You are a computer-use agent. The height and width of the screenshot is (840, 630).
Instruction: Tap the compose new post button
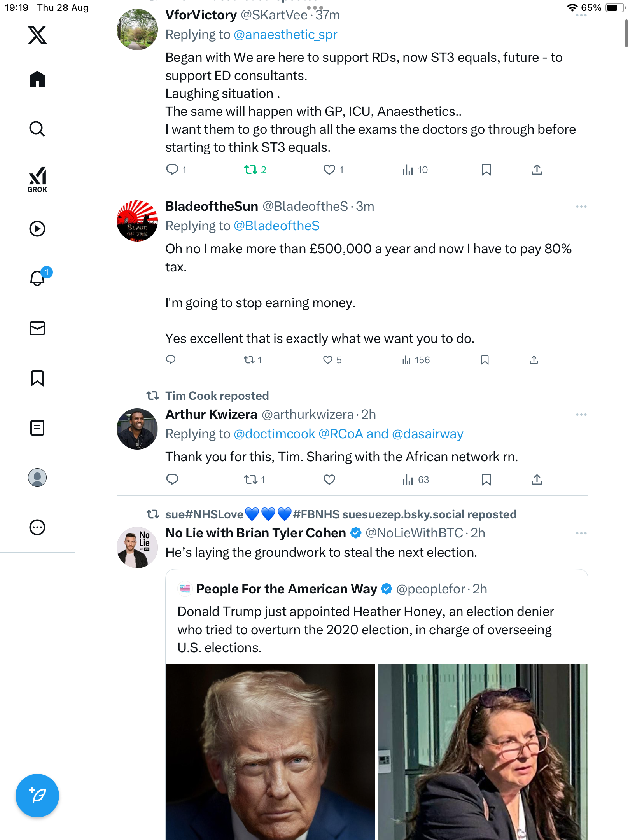(x=37, y=796)
